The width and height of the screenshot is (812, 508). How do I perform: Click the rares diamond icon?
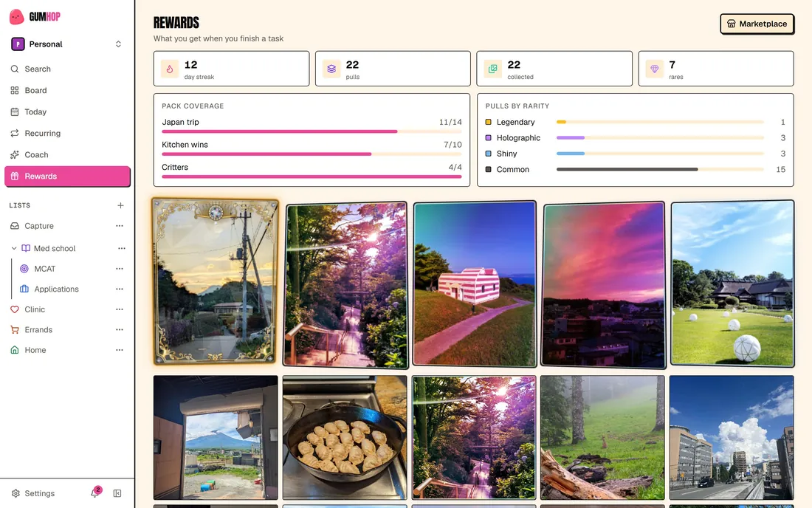click(655, 69)
